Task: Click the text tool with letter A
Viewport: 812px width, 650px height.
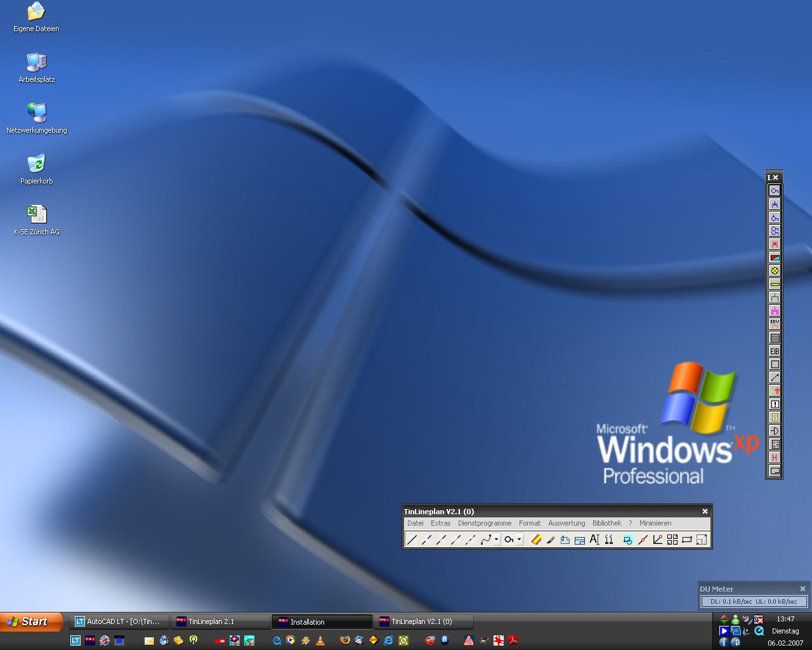Action: [594, 540]
